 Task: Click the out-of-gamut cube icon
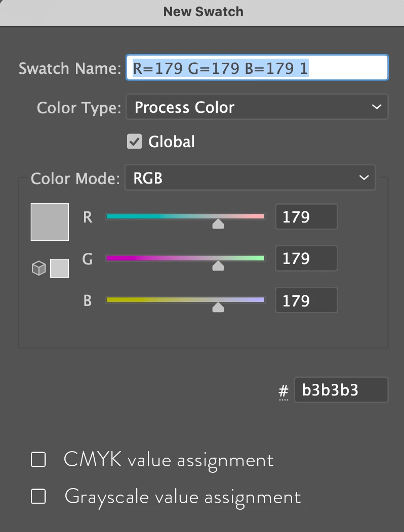point(39,268)
